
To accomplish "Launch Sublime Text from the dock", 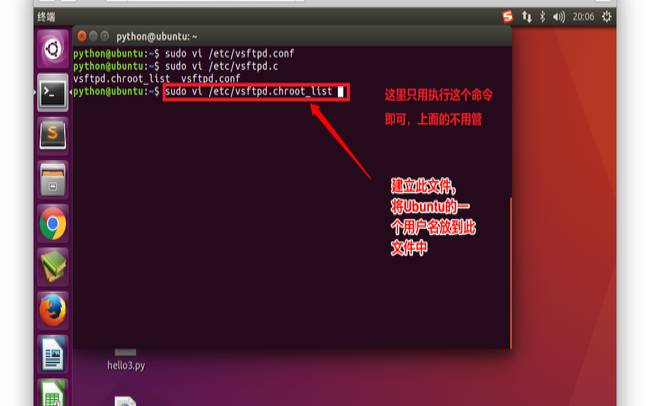I will coord(53,135).
